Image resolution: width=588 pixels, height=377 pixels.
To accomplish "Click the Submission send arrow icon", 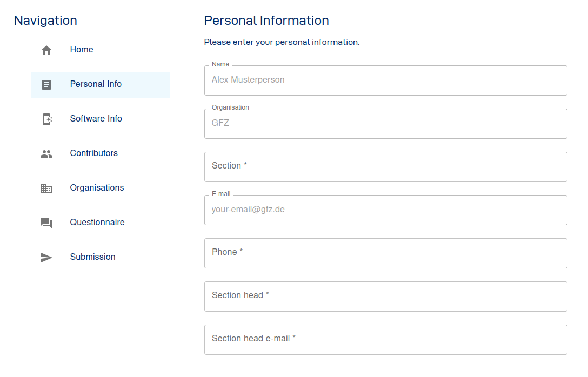I will click(46, 257).
